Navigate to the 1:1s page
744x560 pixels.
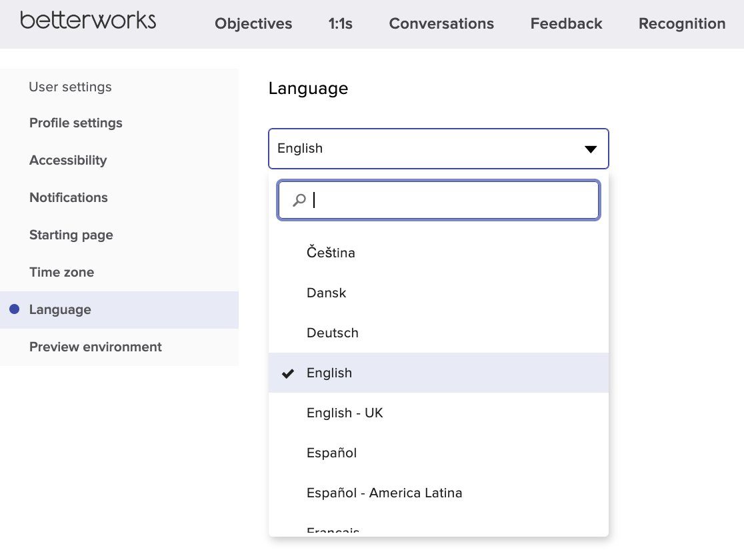tap(340, 23)
